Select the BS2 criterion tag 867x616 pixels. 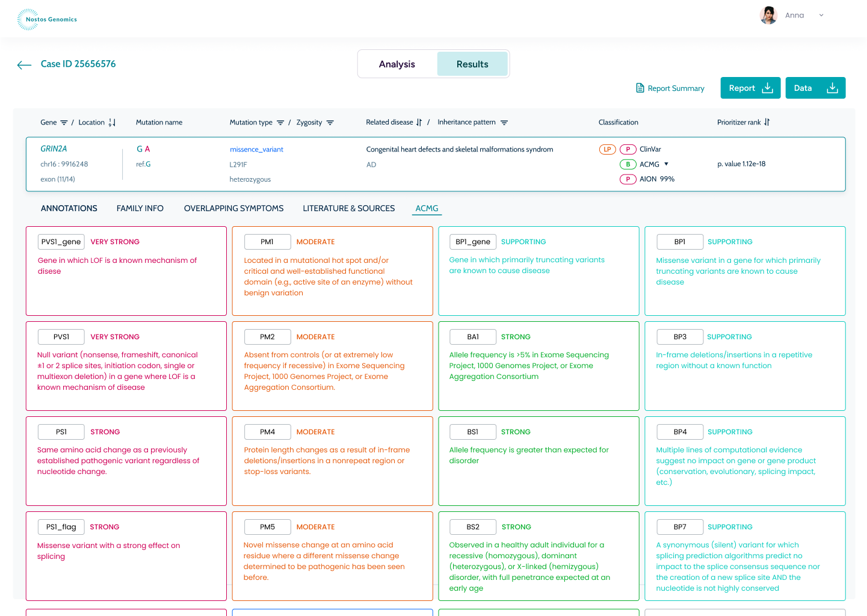pyautogui.click(x=473, y=527)
